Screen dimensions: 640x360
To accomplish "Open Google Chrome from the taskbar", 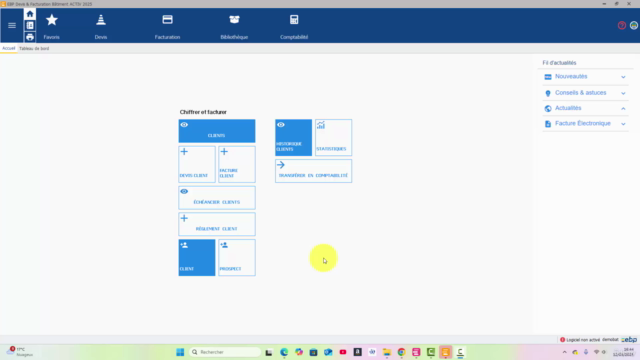I will 401,352.
